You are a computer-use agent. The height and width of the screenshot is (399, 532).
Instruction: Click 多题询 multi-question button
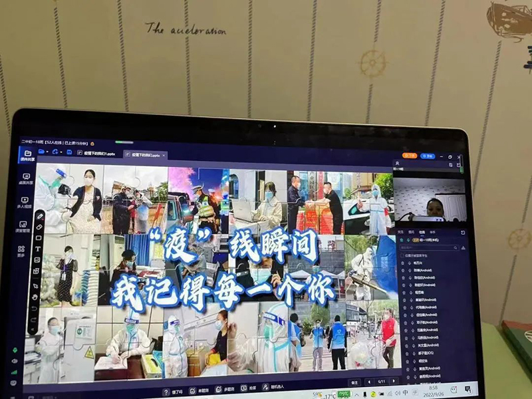225,389
